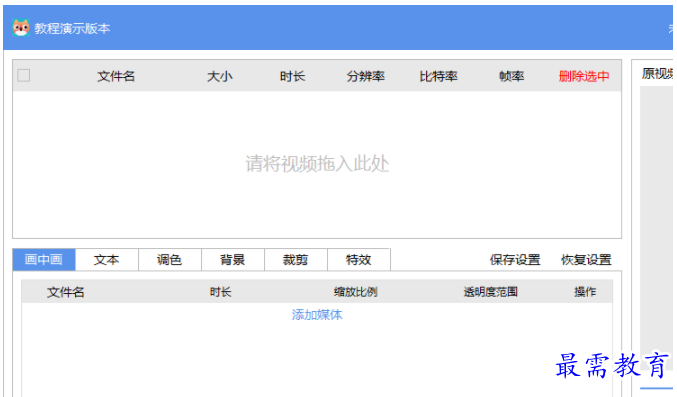
Task: Click the 请将视频拖入此处 drop area
Action: coord(317,164)
